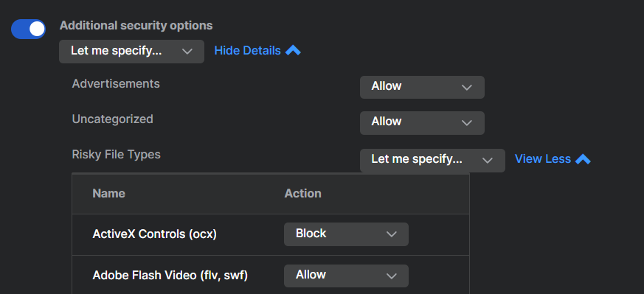
Task: Click the Advertisements label
Action: point(116,84)
